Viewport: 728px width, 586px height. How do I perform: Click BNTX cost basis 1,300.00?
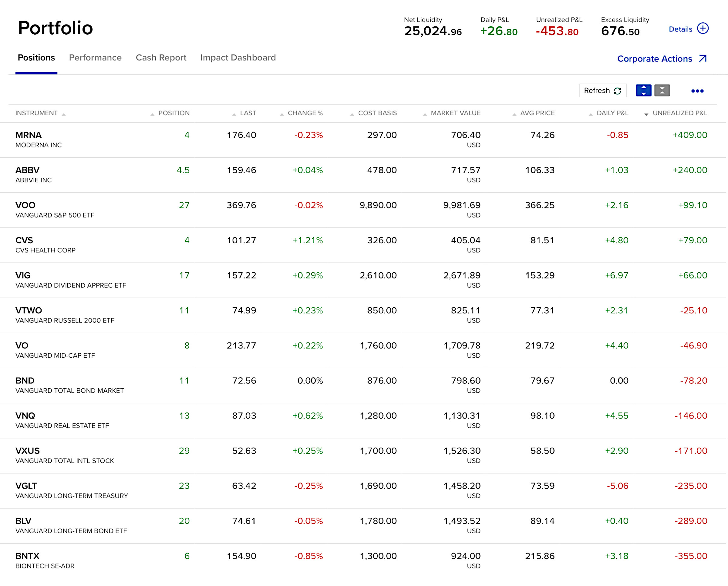(378, 556)
